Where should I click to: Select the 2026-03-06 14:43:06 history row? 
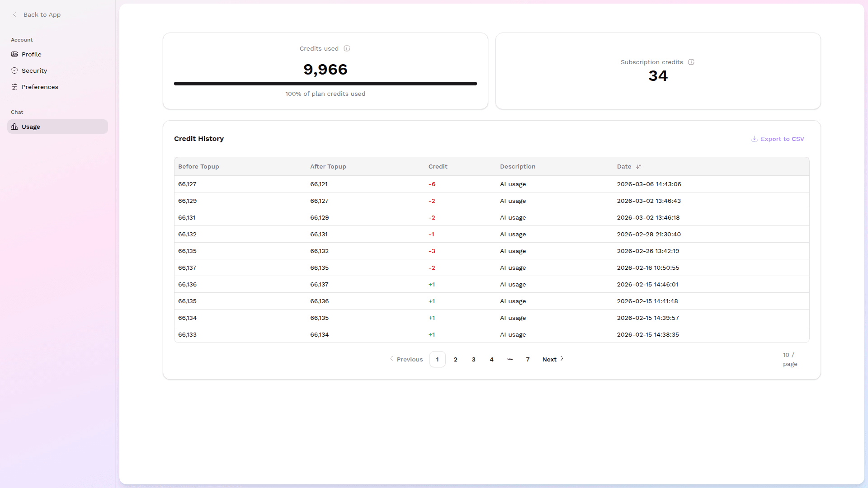coord(491,184)
